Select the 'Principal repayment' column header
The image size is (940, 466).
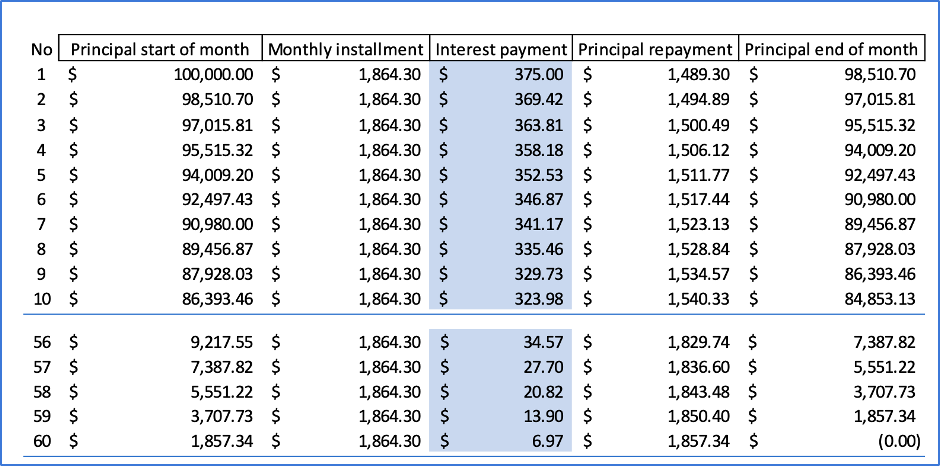click(656, 49)
